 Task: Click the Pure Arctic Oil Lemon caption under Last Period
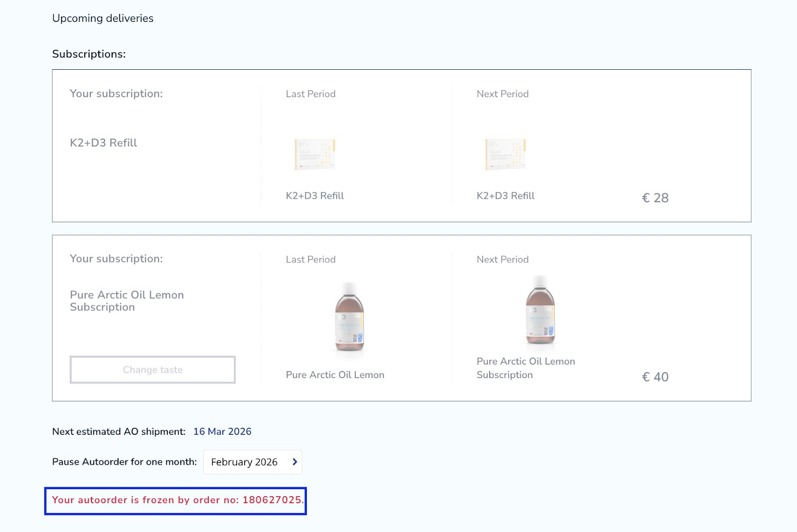click(x=335, y=375)
